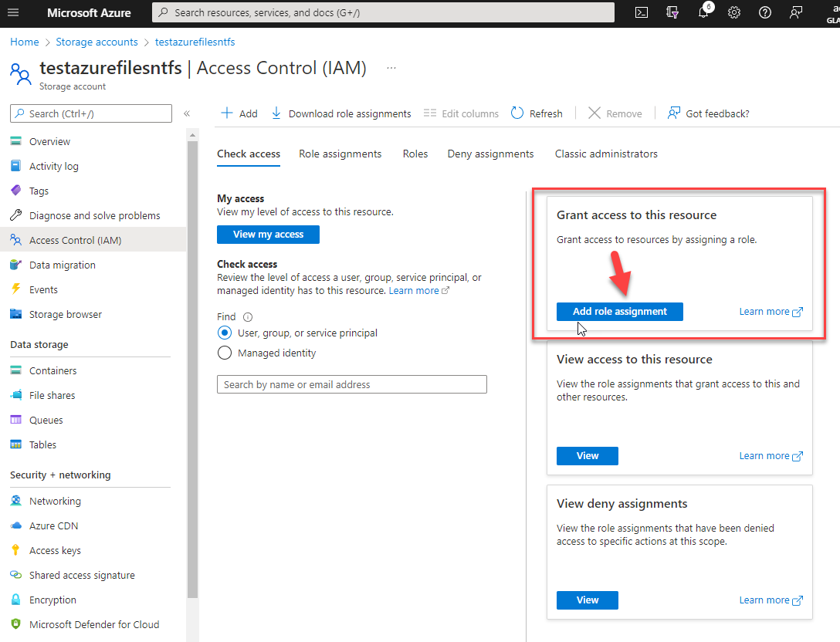Switch to the Classic administrators tab

coord(606,154)
